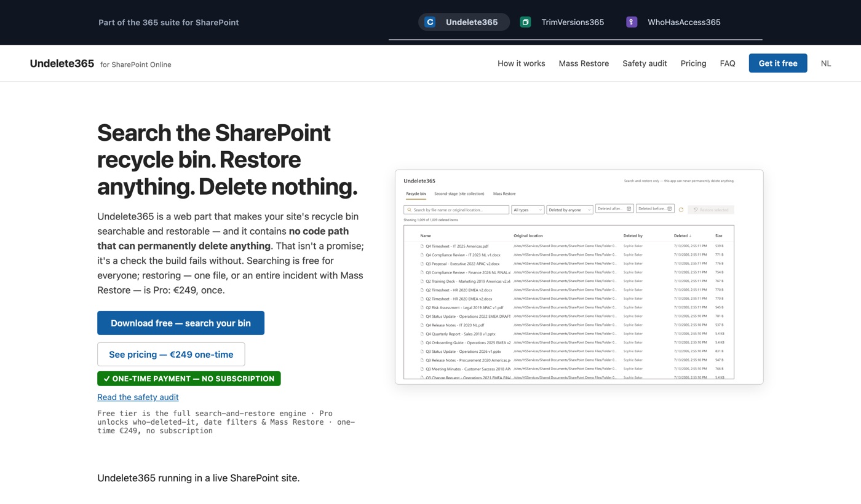Click the text Showing 1,009 of 1,009 deleted items
Image resolution: width=861 pixels, height=504 pixels.
[430, 219]
